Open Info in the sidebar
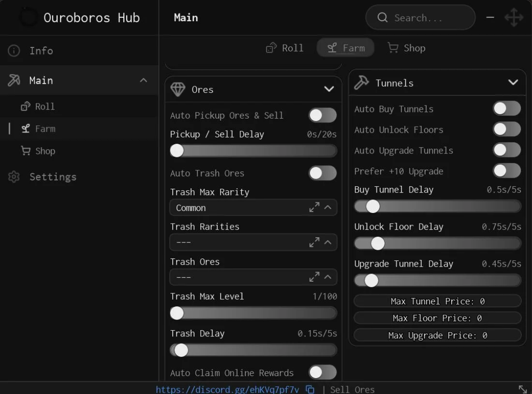 pos(79,51)
